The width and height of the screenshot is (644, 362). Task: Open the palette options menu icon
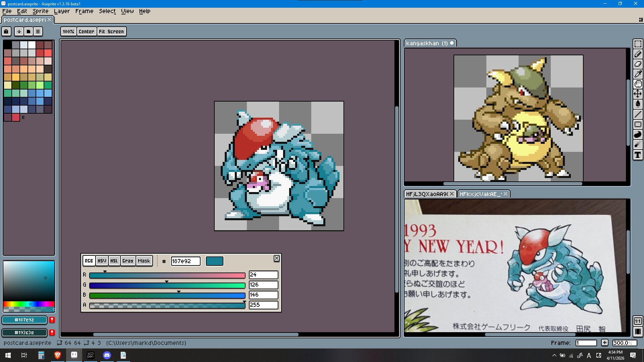tap(38, 32)
